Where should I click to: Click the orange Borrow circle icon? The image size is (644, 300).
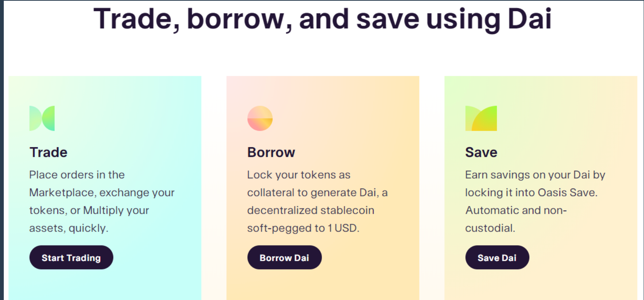260,118
